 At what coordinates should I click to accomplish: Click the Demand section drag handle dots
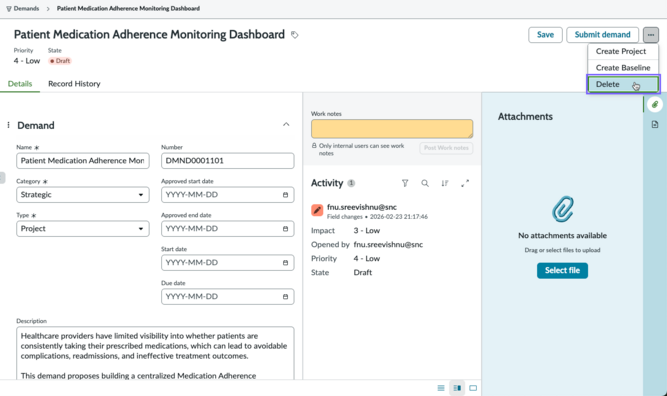coord(8,125)
